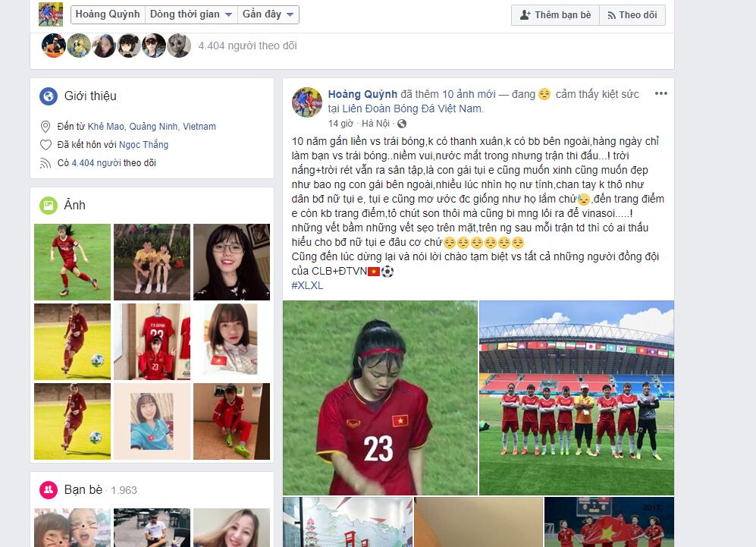Click the #XLXL hashtag
This screenshot has width=756, height=547.
307,285
